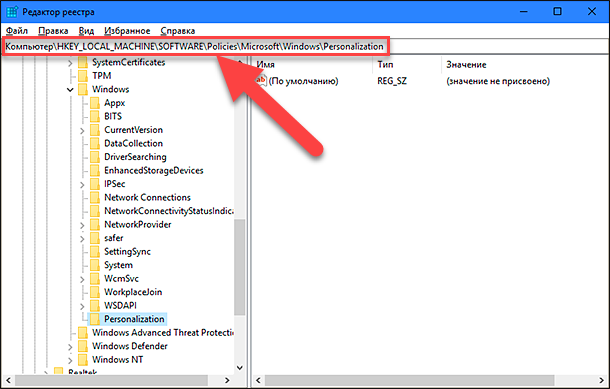Open the Справка menu

[178, 31]
